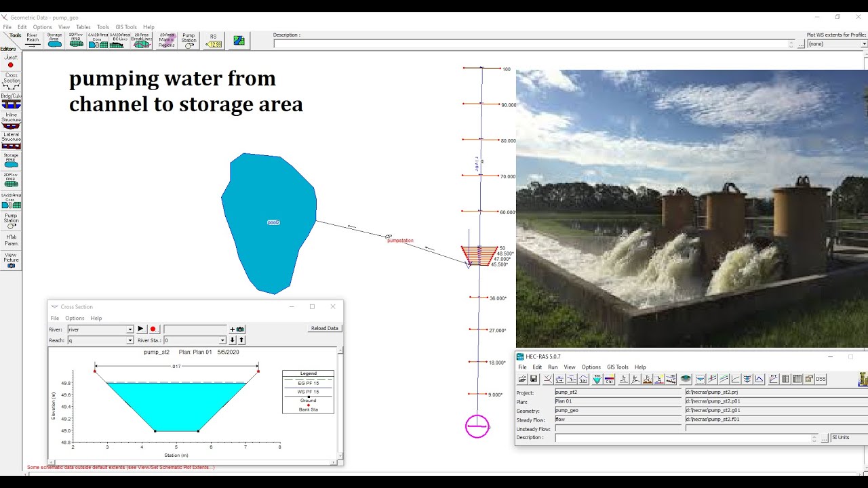Open the Pump Station editor in sidebar
Viewport: 868px width, 488px height.
11,222
